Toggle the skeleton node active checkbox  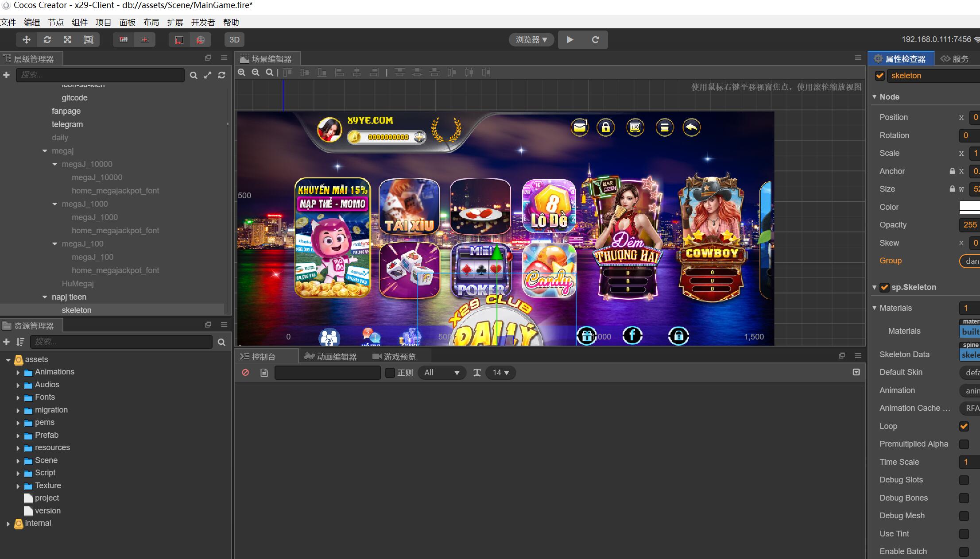[880, 76]
